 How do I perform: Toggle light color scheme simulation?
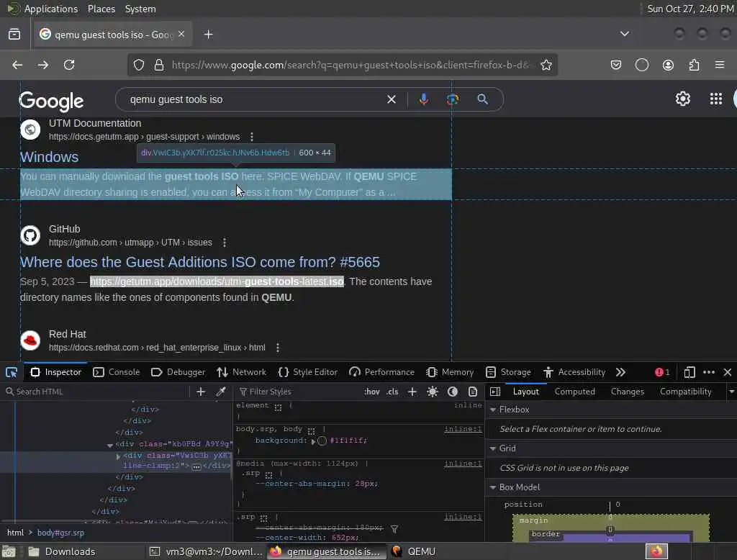click(x=433, y=392)
